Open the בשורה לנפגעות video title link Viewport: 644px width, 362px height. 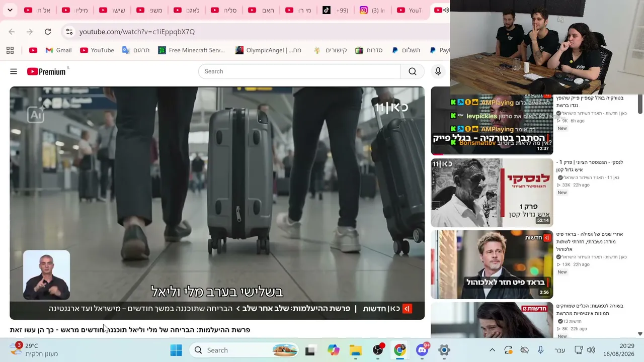pyautogui.click(x=590, y=310)
